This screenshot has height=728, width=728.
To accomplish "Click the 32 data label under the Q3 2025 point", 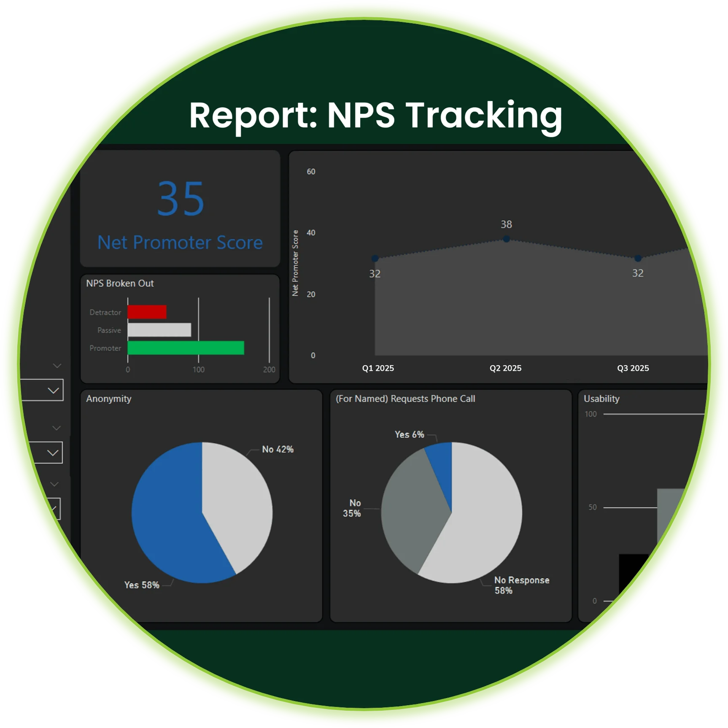I will pyautogui.click(x=638, y=273).
